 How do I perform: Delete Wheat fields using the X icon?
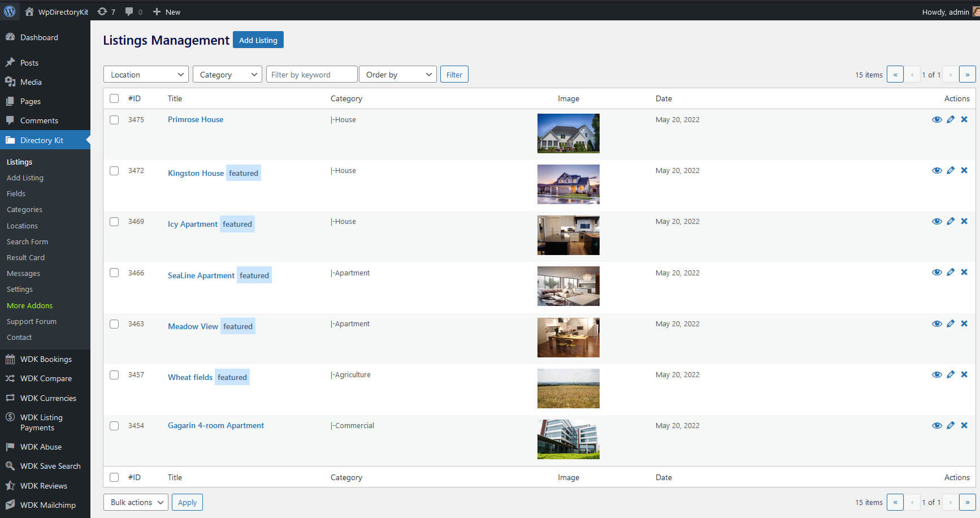click(964, 374)
